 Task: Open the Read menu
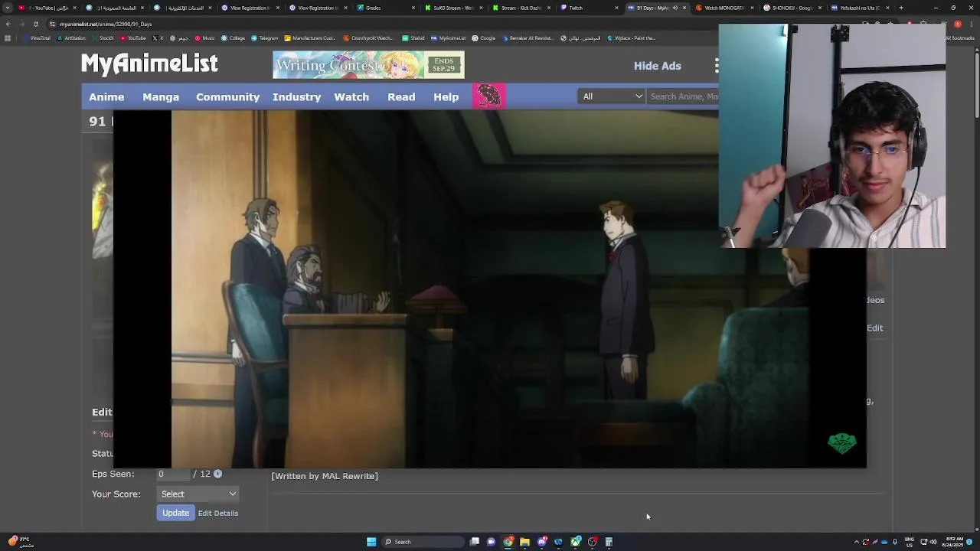[401, 96]
